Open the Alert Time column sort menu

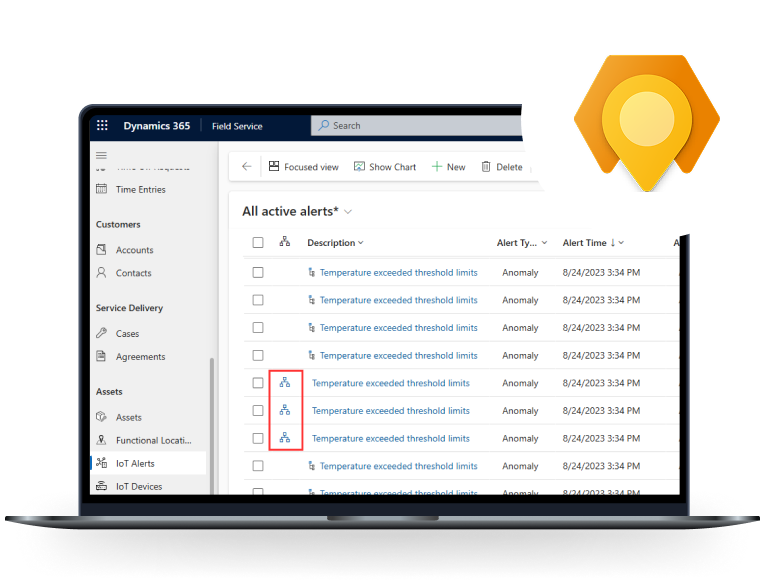pyautogui.click(x=620, y=243)
